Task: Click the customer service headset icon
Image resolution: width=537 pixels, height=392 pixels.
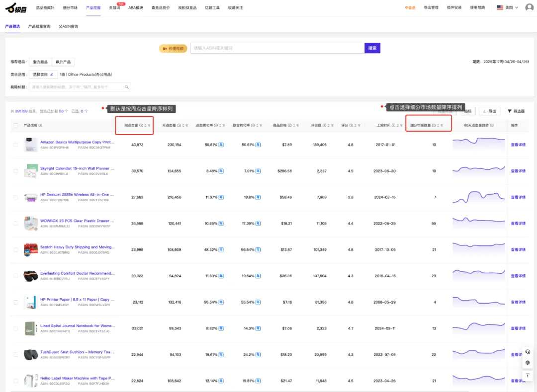Action: click(528, 352)
